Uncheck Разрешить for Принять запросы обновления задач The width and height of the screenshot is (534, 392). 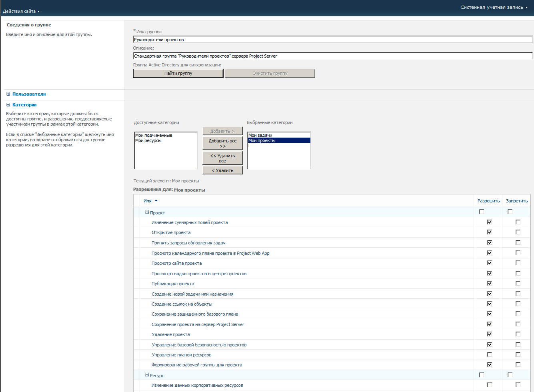pyautogui.click(x=490, y=242)
